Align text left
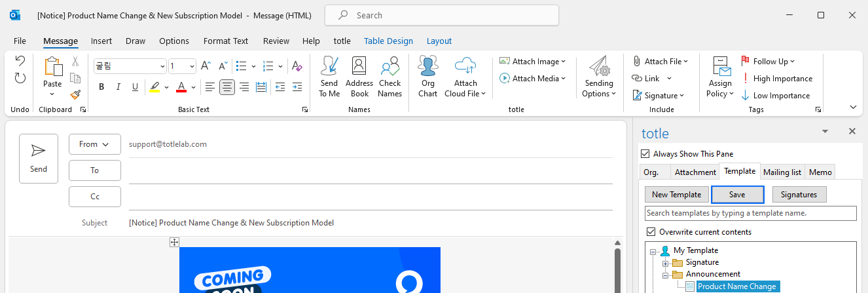 click(x=210, y=87)
